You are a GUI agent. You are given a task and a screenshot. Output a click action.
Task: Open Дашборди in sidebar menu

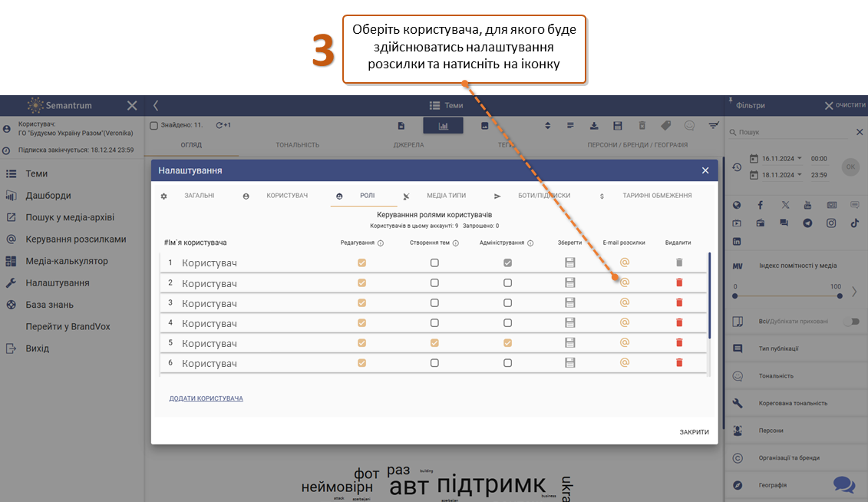48,196
